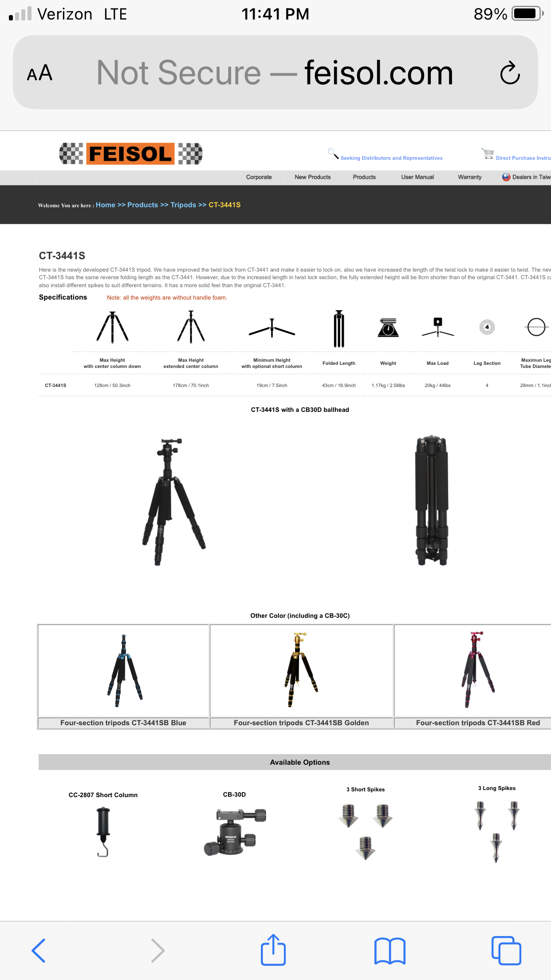This screenshot has width=551, height=980.
Task: Open the Safari bookmarks book icon
Action: coord(390,951)
